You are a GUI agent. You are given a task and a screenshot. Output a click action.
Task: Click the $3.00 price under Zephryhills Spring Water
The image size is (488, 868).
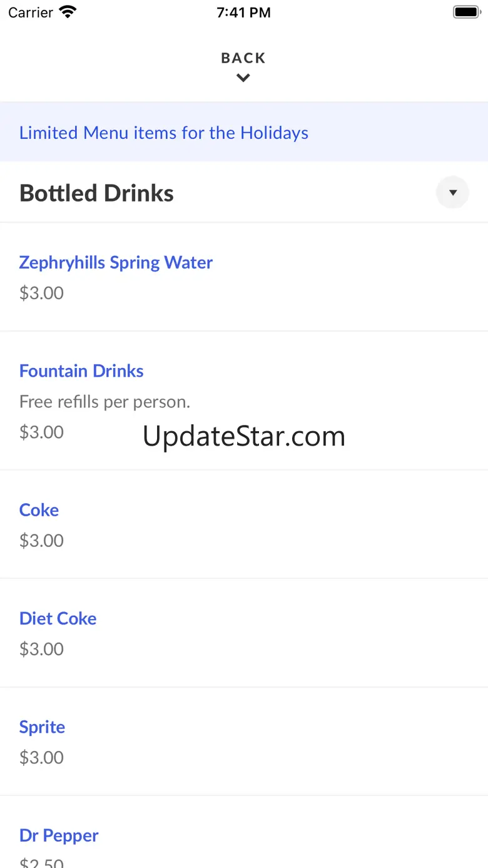41,293
